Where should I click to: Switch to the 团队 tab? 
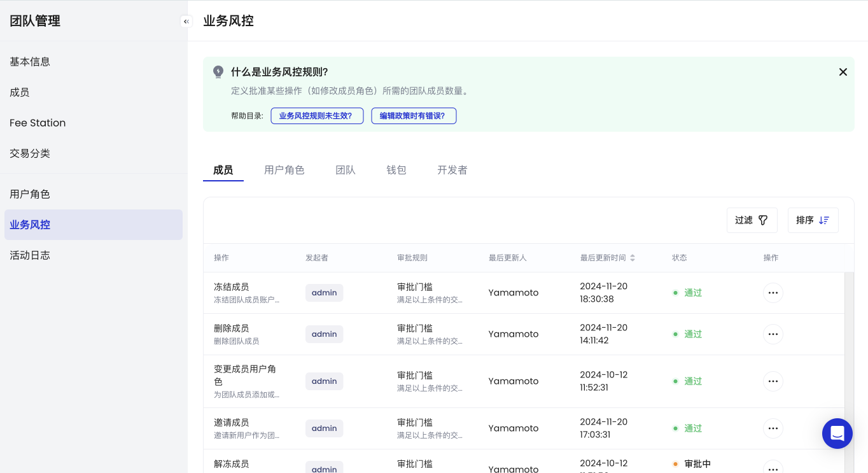(346, 170)
